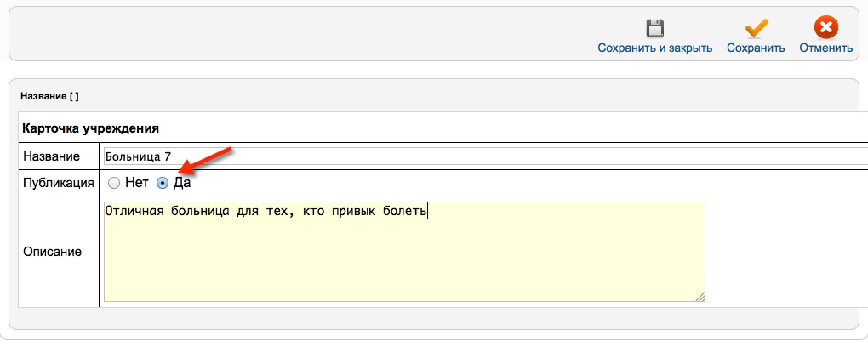Click the 'Публикация' row label

tap(58, 183)
